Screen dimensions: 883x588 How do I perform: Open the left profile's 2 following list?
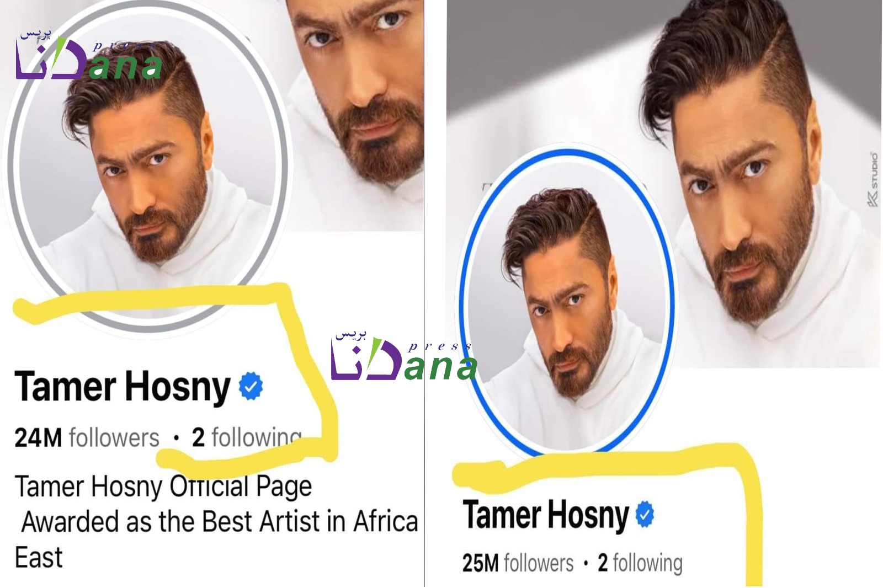point(247,437)
